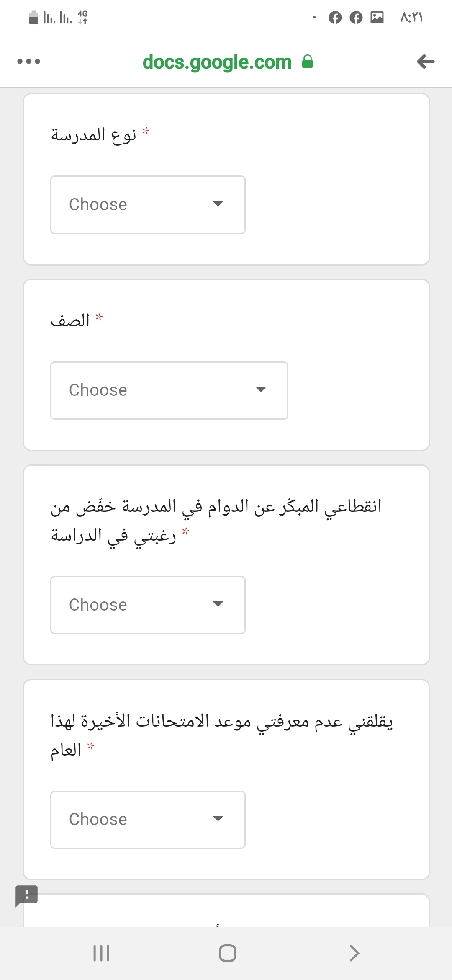The width and height of the screenshot is (452, 980).
Task: Open the نوع المدرسة Choose dropdown
Action: click(x=148, y=205)
